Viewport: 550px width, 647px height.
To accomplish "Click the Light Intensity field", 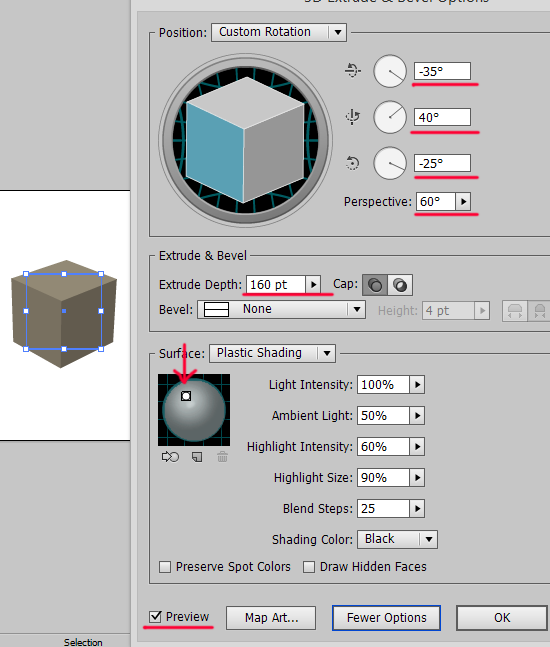I will coord(383,385).
